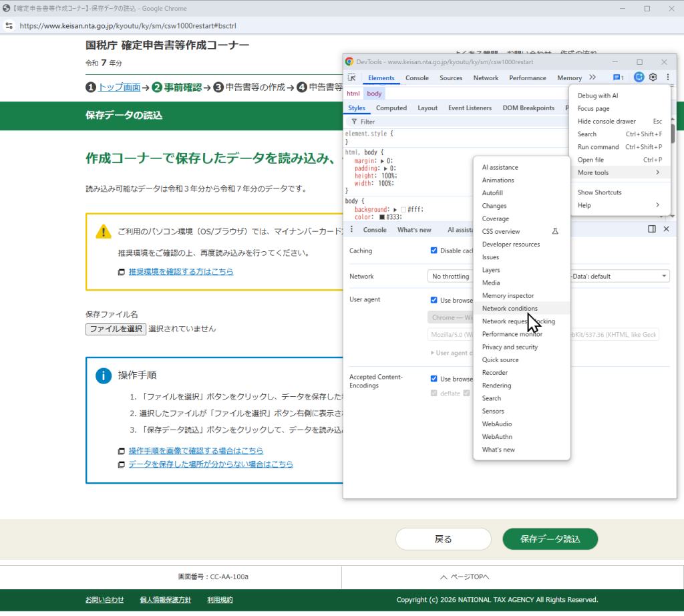Image resolution: width=684 pixels, height=616 pixels.
Task: Uncheck the Disable cache checkbox
Action: pyautogui.click(x=434, y=251)
